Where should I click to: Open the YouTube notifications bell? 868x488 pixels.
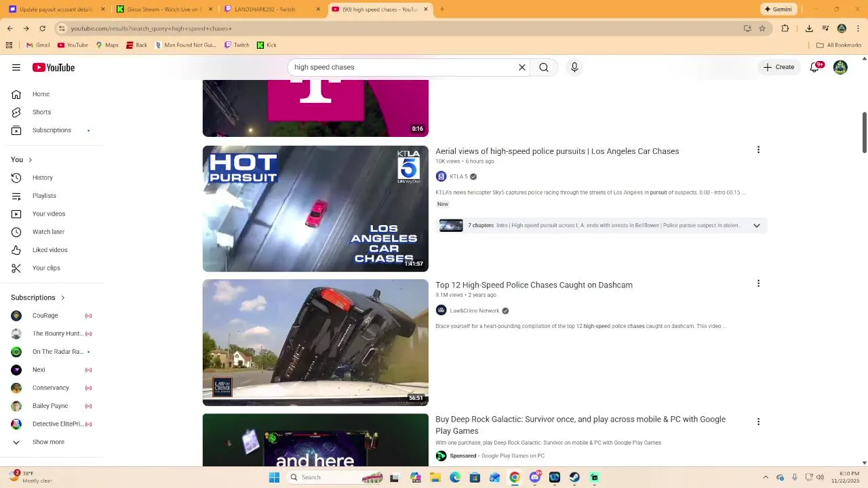point(815,67)
